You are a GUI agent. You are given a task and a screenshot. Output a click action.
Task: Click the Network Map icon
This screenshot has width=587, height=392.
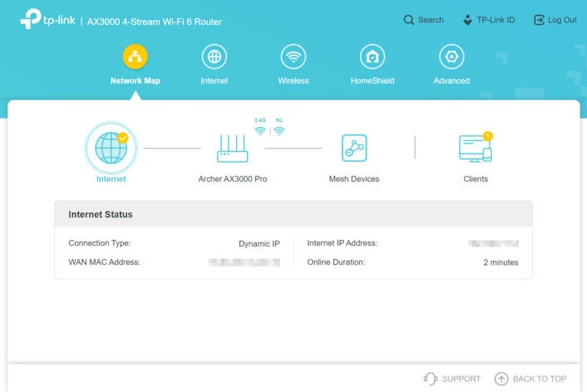(x=135, y=56)
